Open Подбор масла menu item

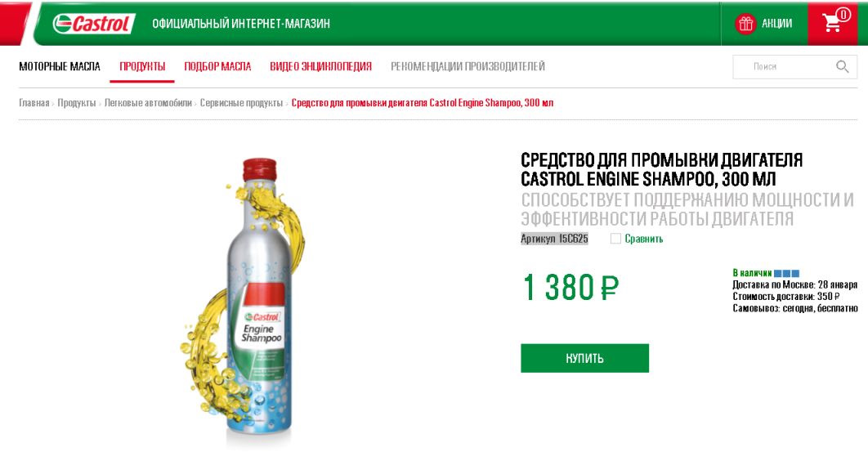[x=217, y=66]
